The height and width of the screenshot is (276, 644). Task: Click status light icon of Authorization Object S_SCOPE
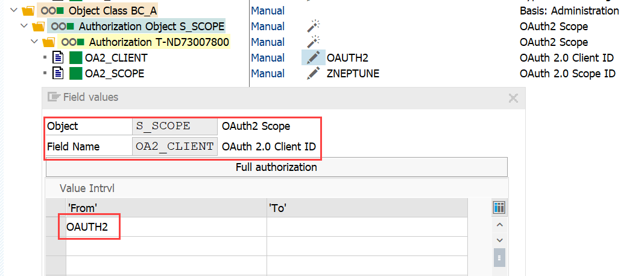63,27
